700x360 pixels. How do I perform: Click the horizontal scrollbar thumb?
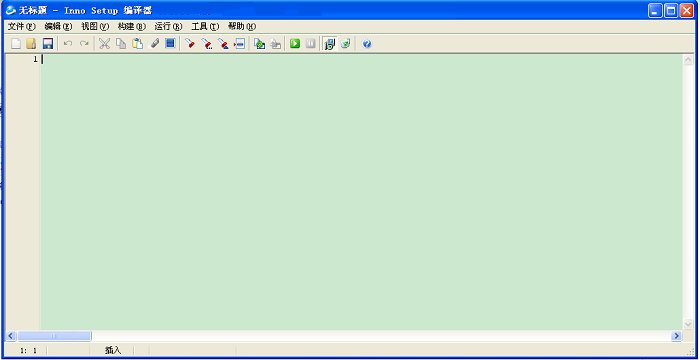point(54,336)
